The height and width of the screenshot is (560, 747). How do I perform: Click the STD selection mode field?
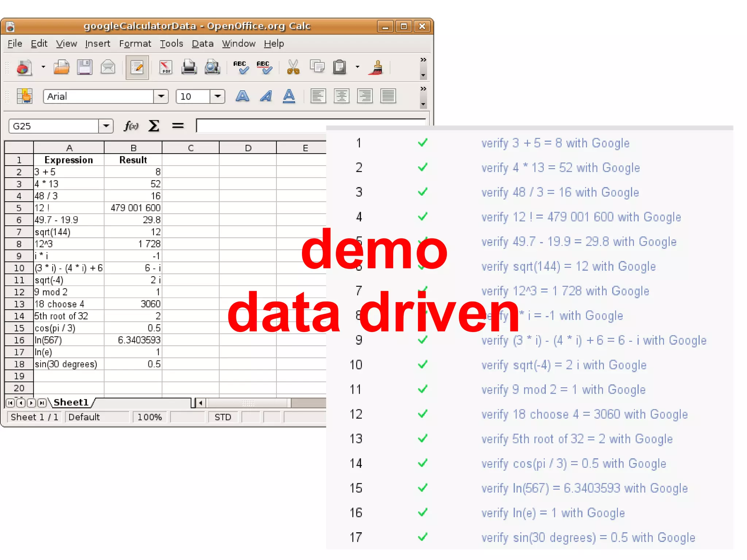(223, 417)
